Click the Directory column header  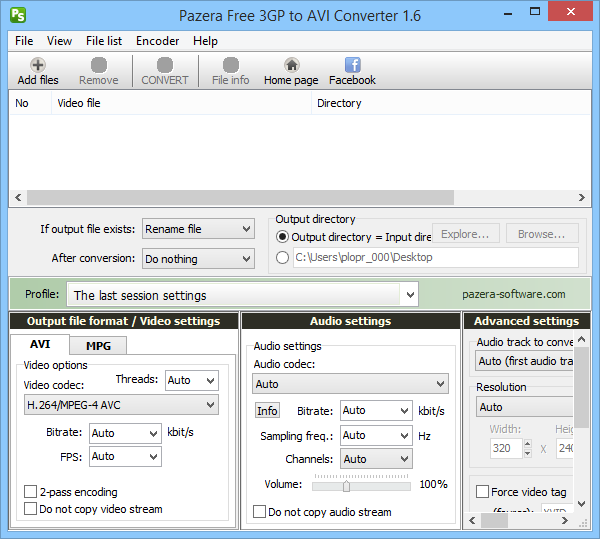pyautogui.click(x=451, y=103)
